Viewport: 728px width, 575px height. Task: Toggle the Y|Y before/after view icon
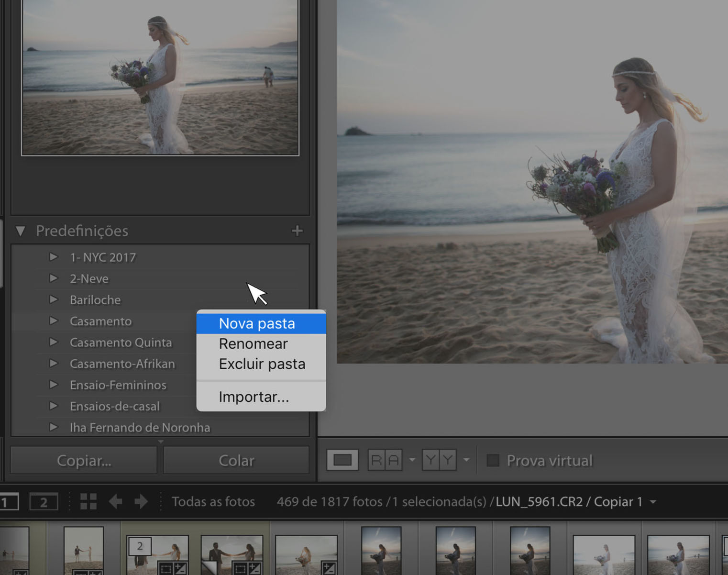click(439, 460)
